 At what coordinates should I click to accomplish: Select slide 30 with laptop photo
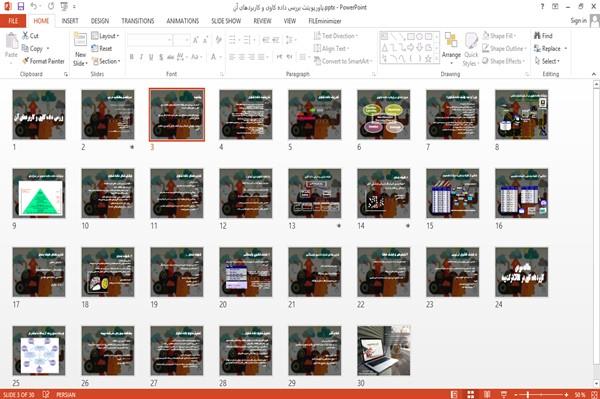click(x=383, y=350)
